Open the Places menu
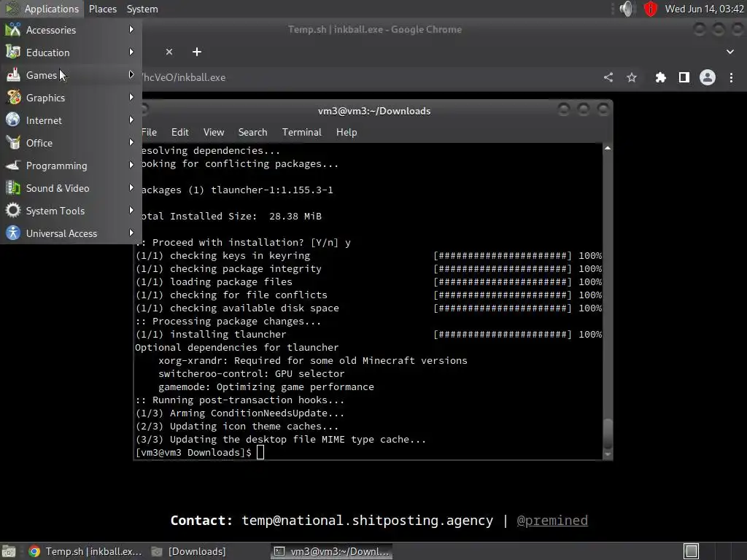Screen dimensions: 747x560 tap(102, 9)
